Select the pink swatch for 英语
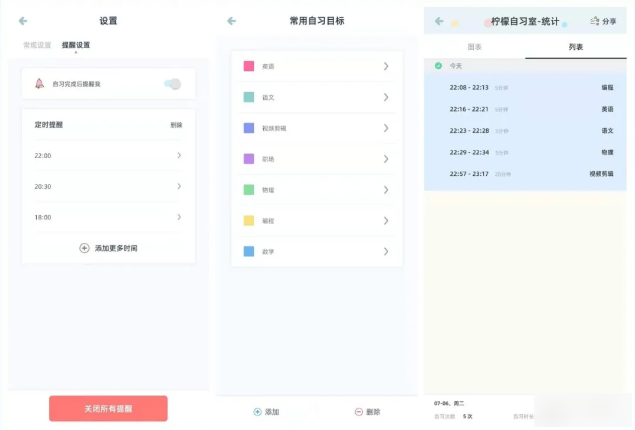635x430 pixels. [249, 66]
